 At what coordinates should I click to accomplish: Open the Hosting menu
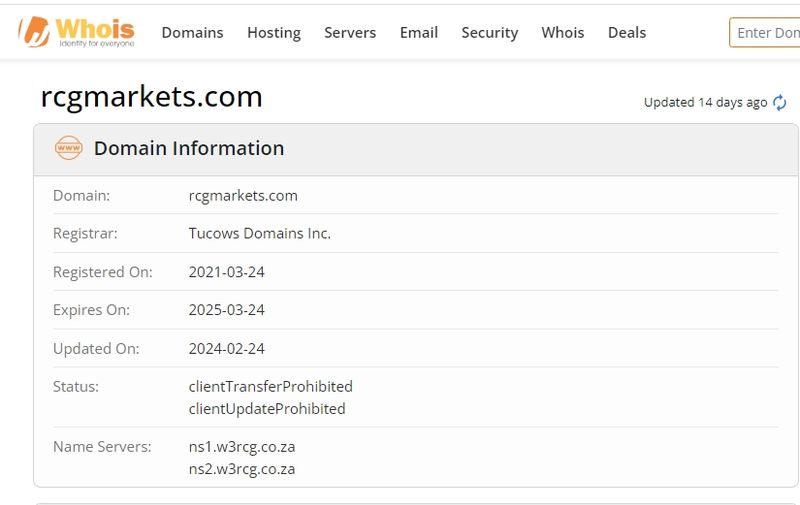274,33
